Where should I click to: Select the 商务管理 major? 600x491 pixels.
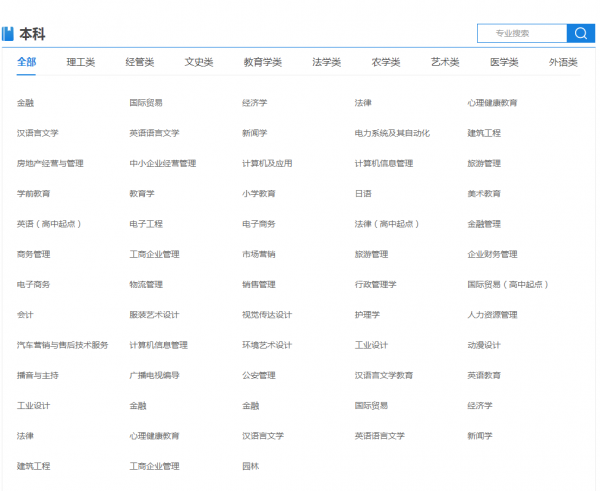tap(33, 254)
